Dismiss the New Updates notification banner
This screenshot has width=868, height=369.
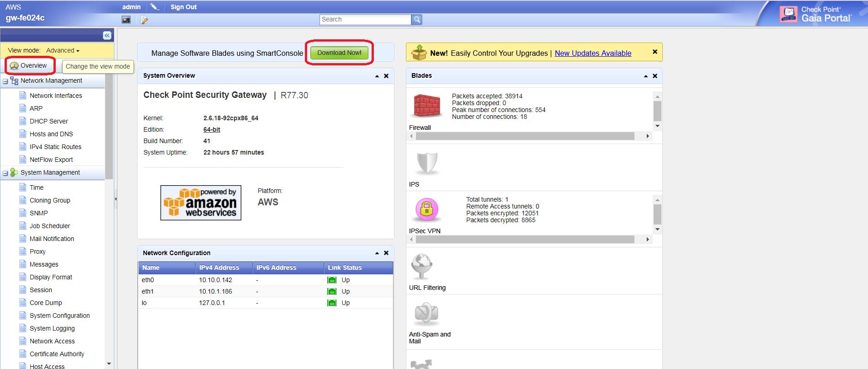point(655,52)
